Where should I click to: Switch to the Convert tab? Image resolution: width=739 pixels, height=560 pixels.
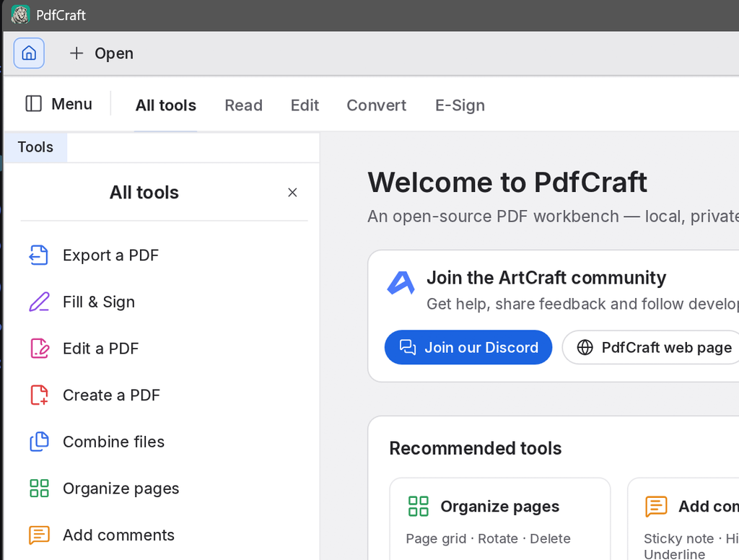[x=377, y=105]
